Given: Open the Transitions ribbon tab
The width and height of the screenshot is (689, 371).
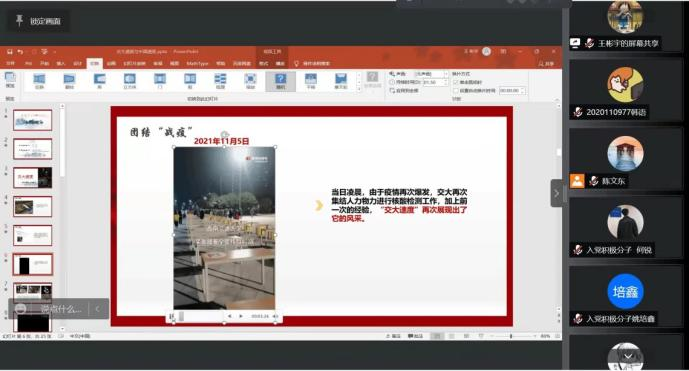Looking at the screenshot, I should 94,64.
